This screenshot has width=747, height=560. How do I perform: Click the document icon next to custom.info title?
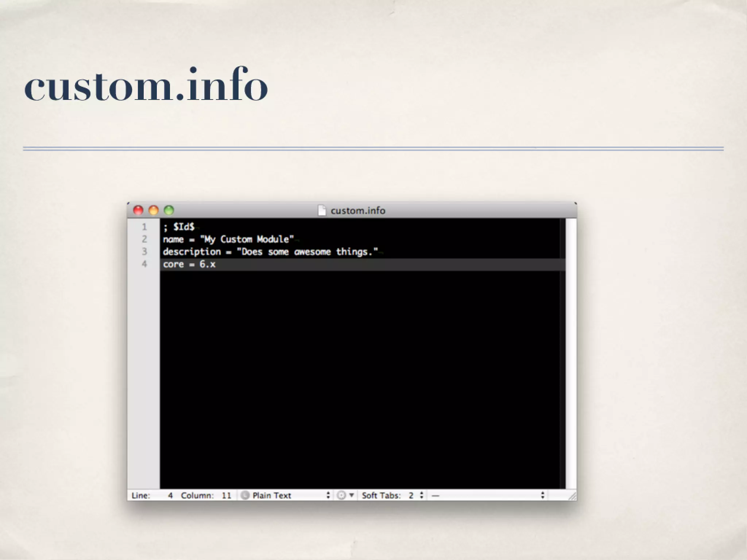tap(322, 210)
